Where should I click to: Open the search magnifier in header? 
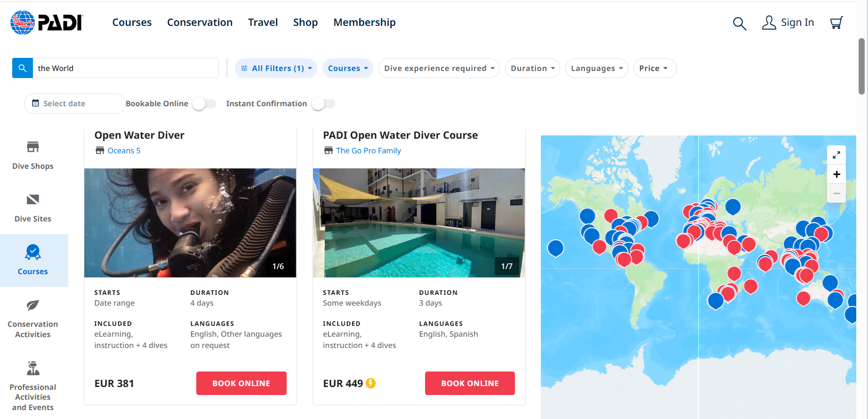pos(739,23)
